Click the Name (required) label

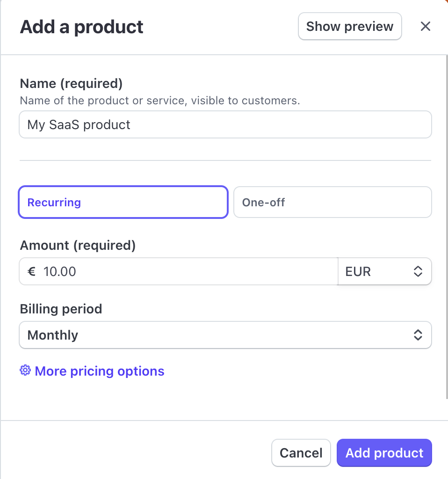coord(71,84)
